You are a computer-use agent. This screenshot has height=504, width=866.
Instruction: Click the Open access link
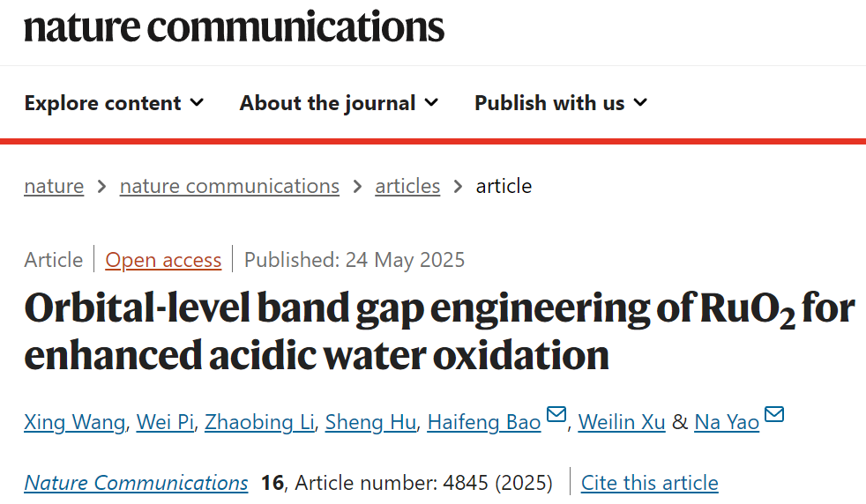(x=163, y=260)
